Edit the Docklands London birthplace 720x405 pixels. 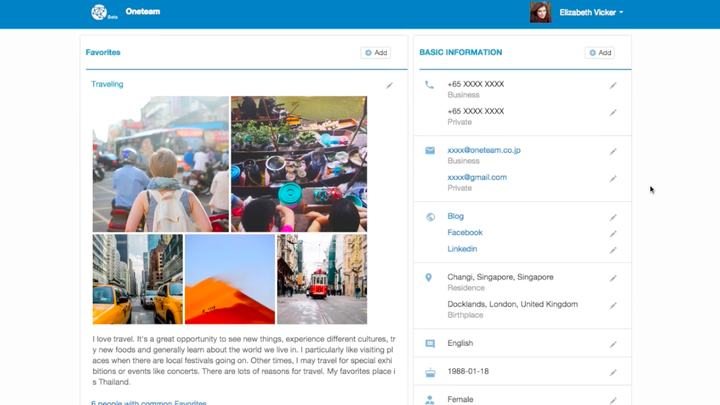coord(613,305)
